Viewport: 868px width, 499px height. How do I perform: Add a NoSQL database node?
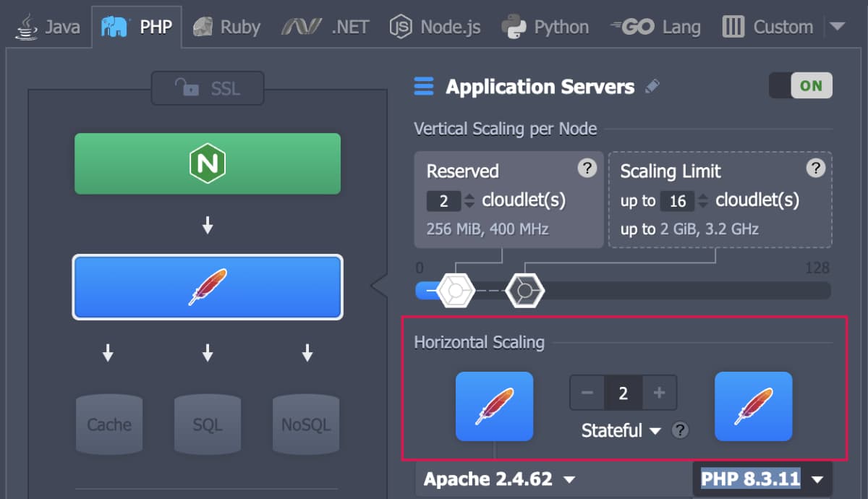coord(305,425)
